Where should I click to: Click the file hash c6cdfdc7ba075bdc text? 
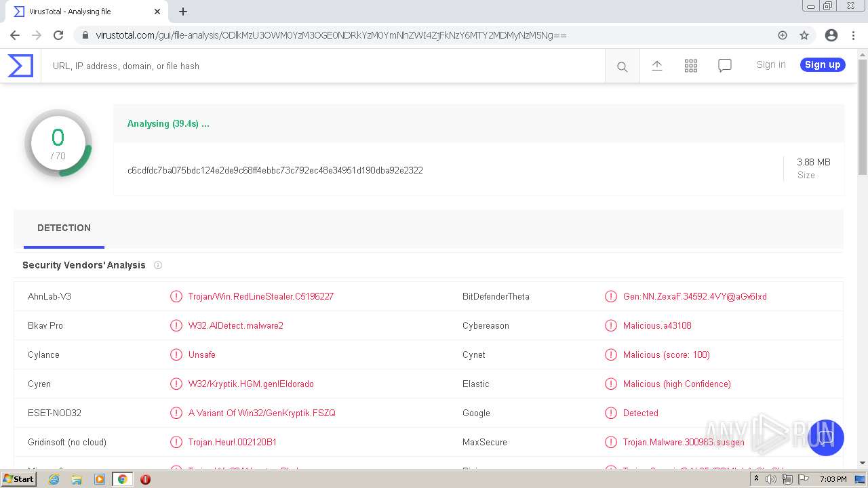click(x=275, y=170)
